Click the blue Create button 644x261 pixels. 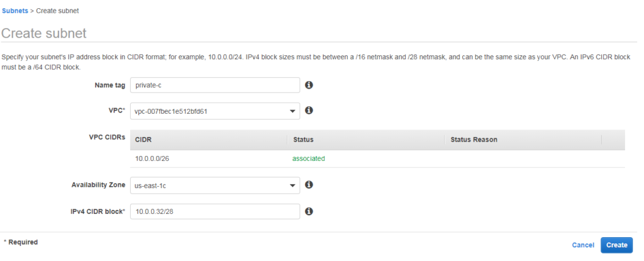[616, 245]
